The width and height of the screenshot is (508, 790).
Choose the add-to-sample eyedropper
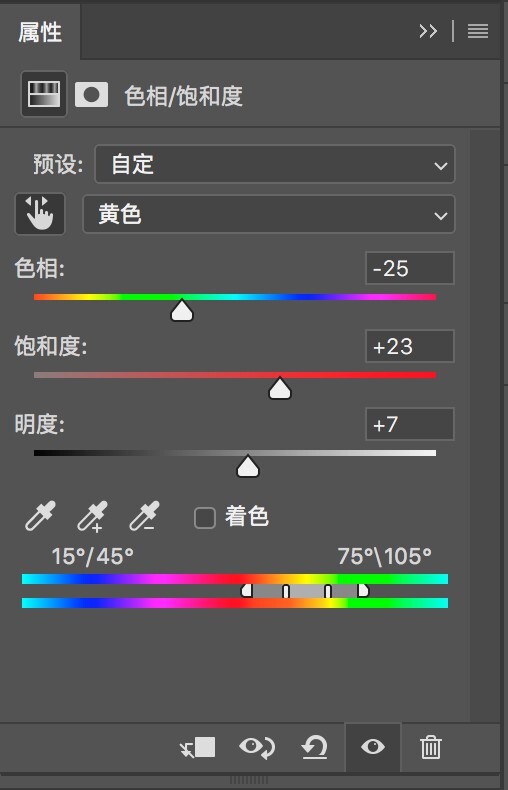pos(92,516)
